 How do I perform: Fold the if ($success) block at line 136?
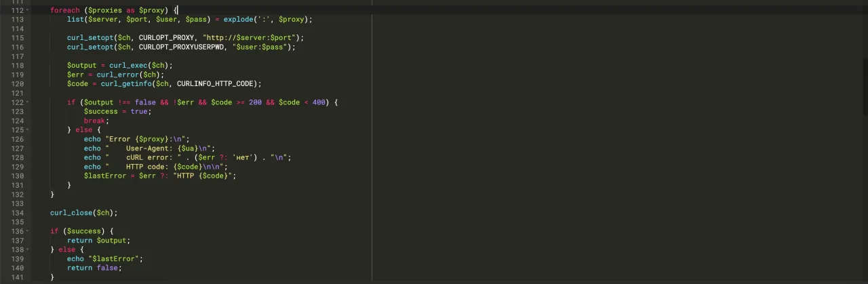coord(28,231)
